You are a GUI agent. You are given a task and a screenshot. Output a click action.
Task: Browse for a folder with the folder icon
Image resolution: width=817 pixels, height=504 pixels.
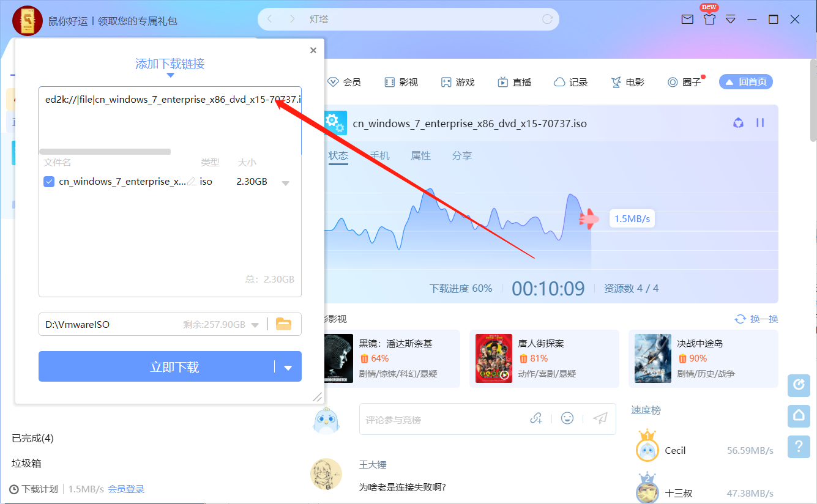click(284, 324)
